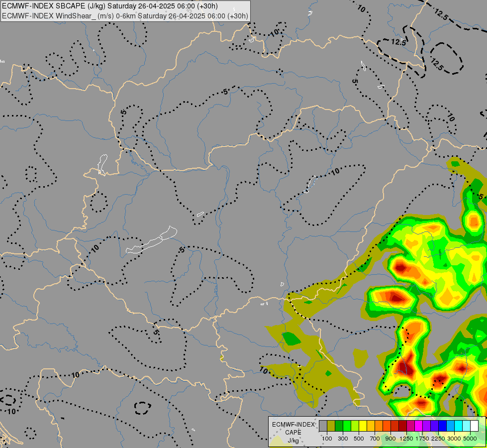Click the '300' legend scale value
Image resolution: width=487 pixels, height=448 pixels.
tap(343, 439)
